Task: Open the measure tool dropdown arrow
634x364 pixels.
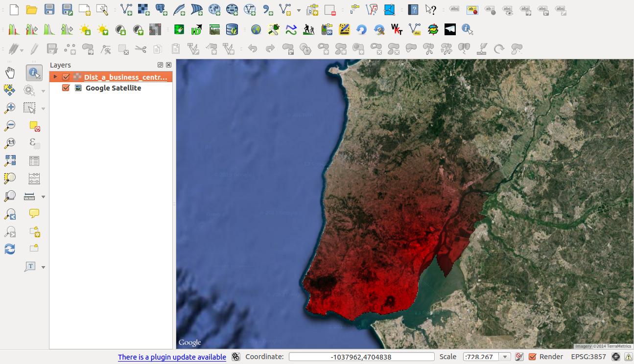Action: [x=44, y=197]
